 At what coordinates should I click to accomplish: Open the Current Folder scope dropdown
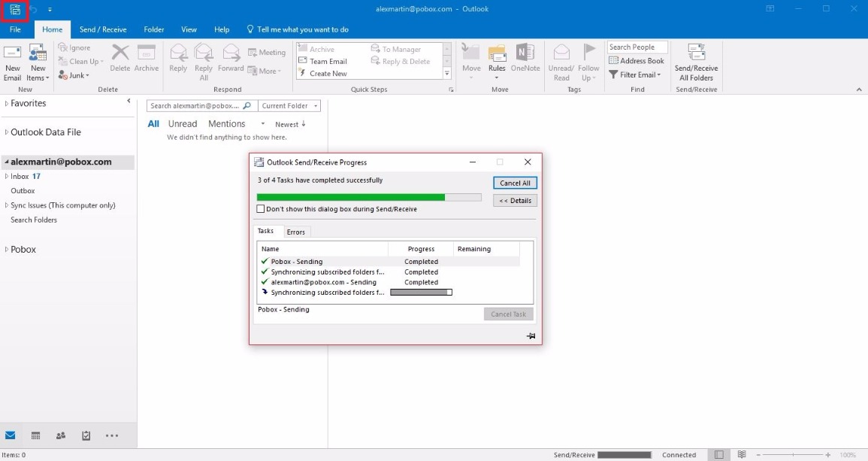[289, 106]
